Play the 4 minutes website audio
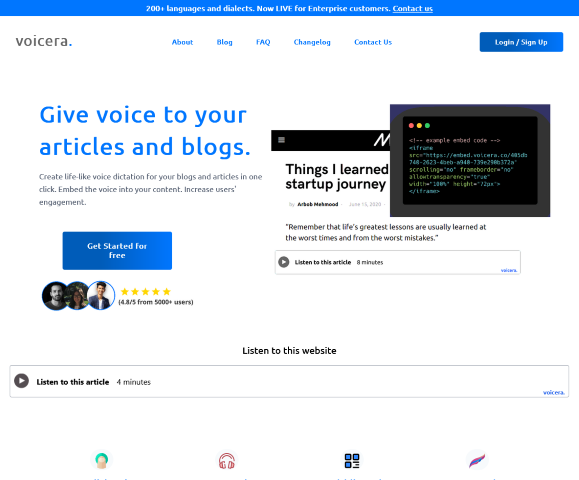The height and width of the screenshot is (480, 579). (x=21, y=381)
